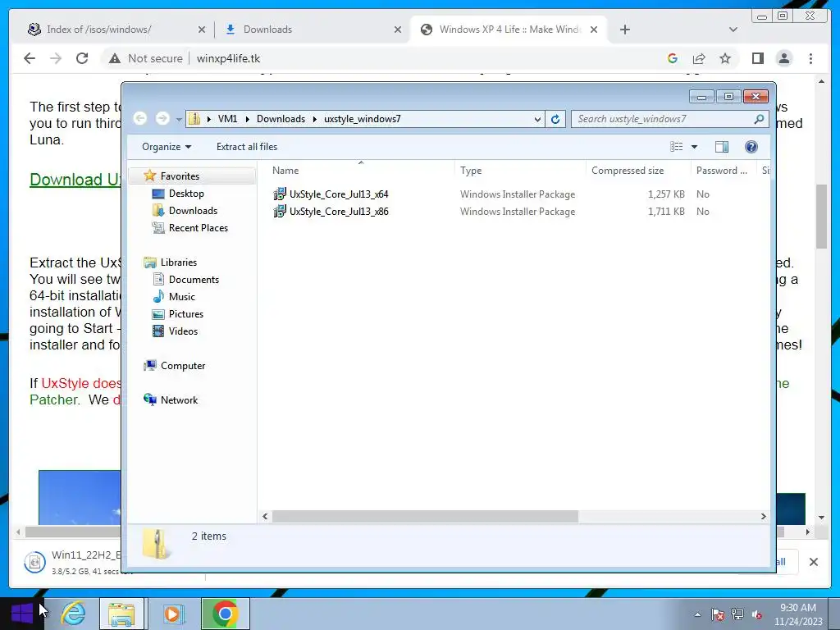The height and width of the screenshot is (630, 840).
Task: Click Downloads in the address breadcrumb
Action: 281,119
